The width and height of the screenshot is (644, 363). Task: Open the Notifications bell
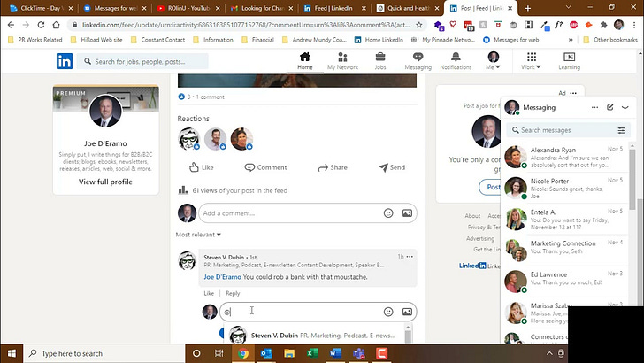click(x=456, y=61)
